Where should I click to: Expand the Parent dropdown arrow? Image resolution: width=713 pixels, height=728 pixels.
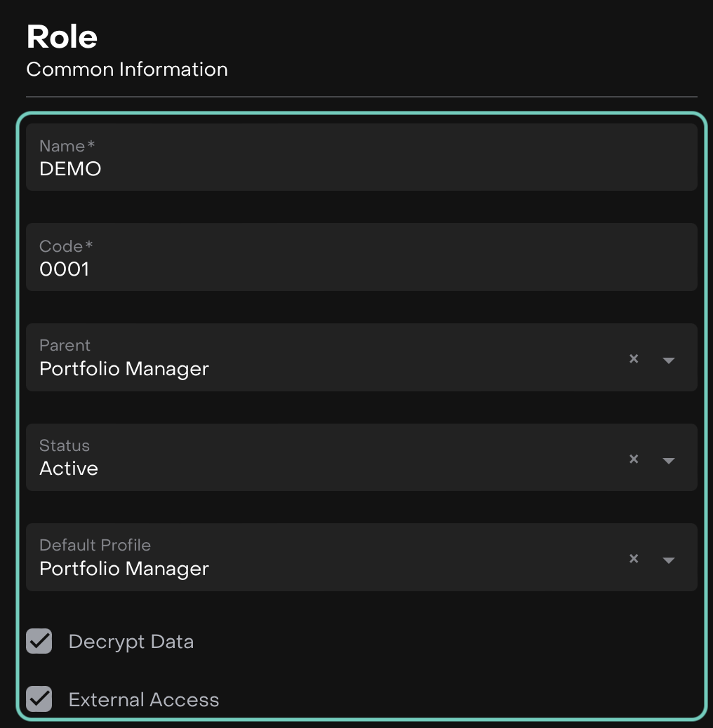coord(668,360)
